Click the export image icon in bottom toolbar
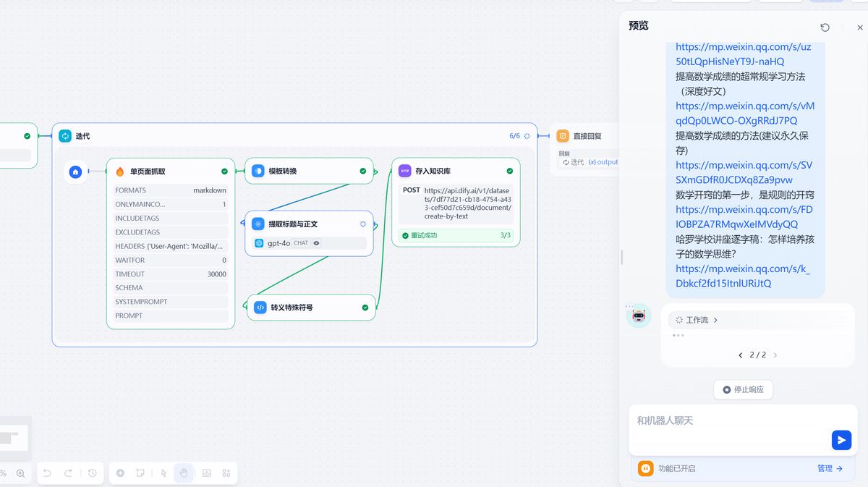Viewport: 868px width, 487px height. [205, 473]
